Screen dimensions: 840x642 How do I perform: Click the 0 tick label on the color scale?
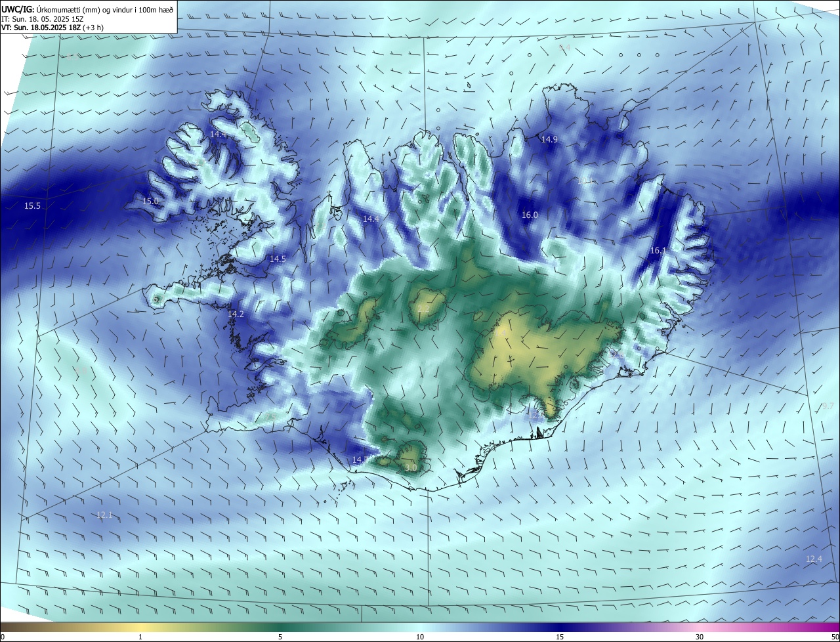(3, 637)
